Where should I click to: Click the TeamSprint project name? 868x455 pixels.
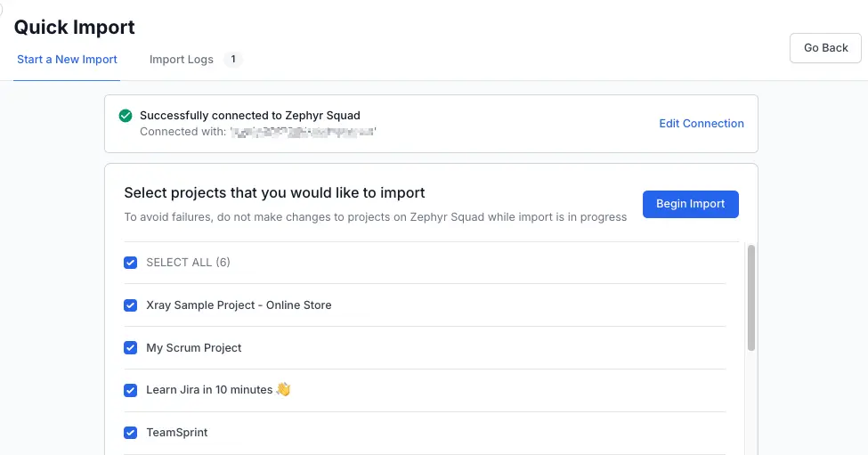tap(177, 433)
